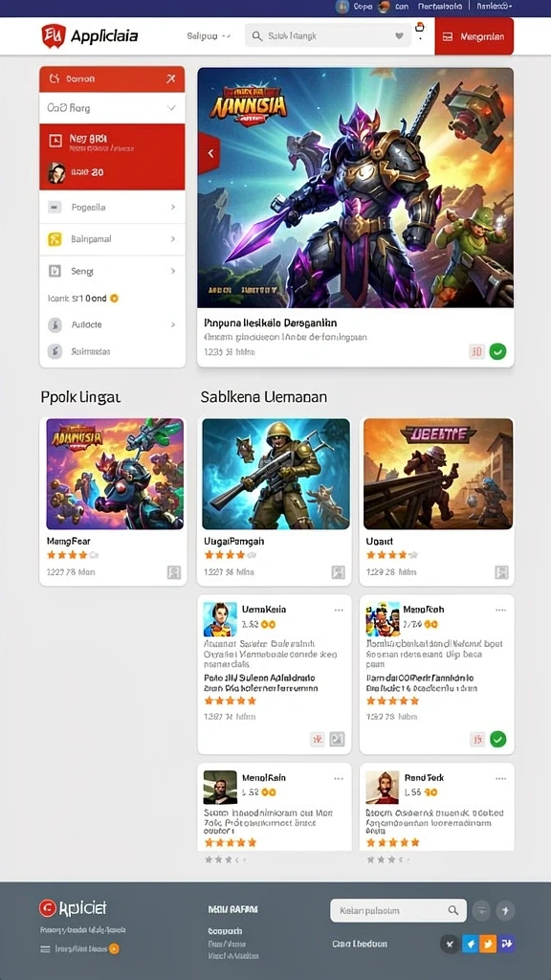Toggle green checkmark on MenoFoh card
The height and width of the screenshot is (980, 551).
497,740
